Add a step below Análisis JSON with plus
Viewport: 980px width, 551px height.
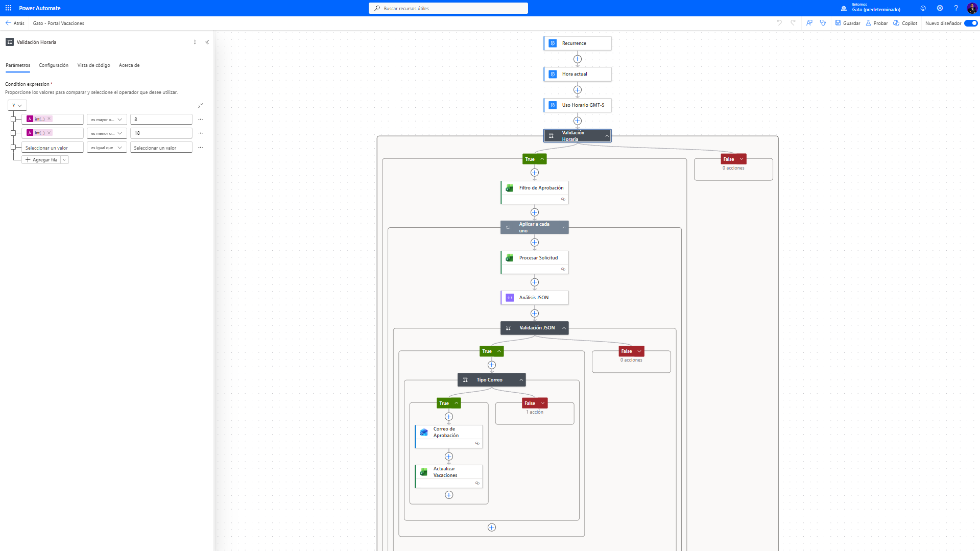(x=534, y=314)
